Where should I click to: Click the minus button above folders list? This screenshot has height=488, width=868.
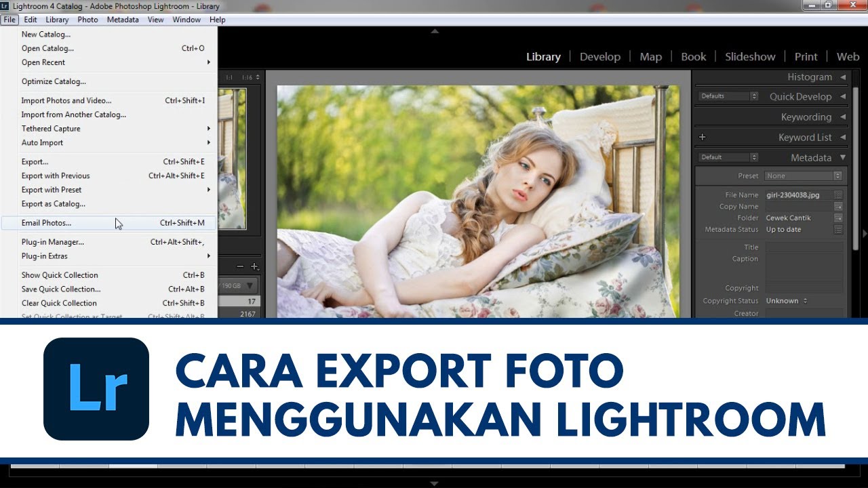(240, 266)
